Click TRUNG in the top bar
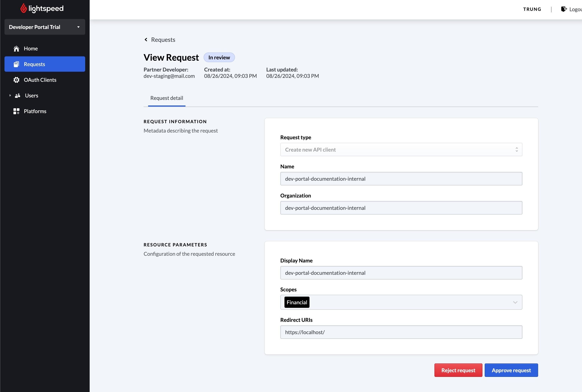The image size is (582, 392). coord(532,9)
